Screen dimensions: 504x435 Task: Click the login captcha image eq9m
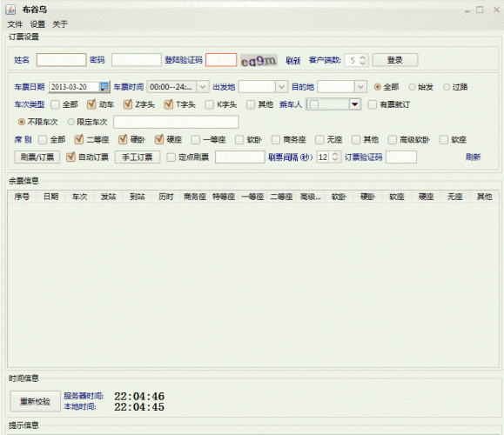click(x=259, y=60)
